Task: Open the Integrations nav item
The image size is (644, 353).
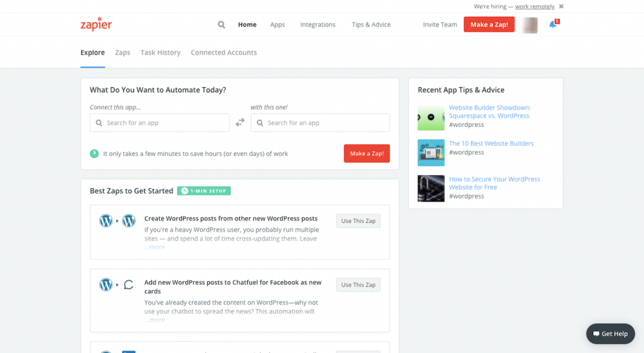Action: click(x=318, y=24)
